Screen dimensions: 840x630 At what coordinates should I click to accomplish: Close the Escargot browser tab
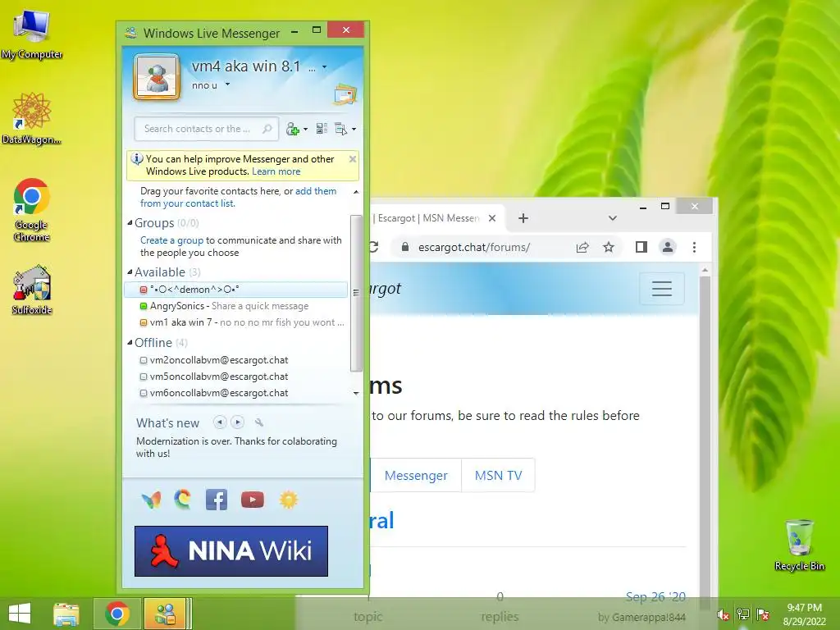[x=492, y=218]
